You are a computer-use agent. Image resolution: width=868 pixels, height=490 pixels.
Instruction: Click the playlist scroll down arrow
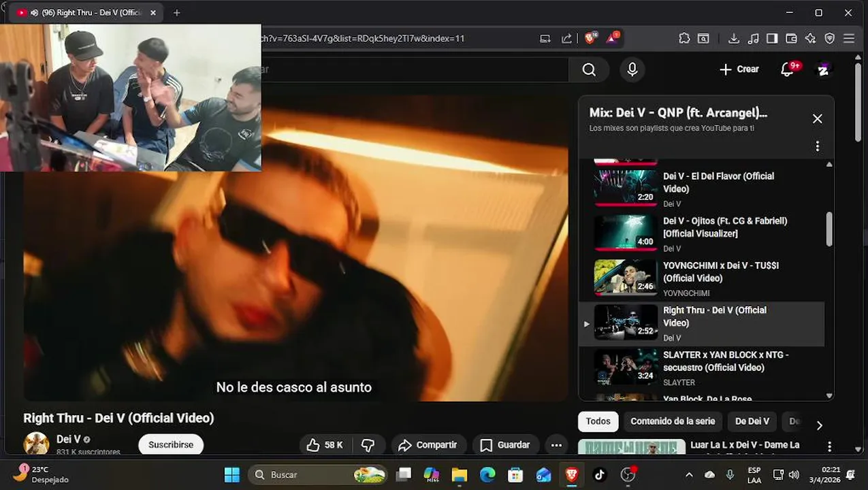pyautogui.click(x=829, y=395)
